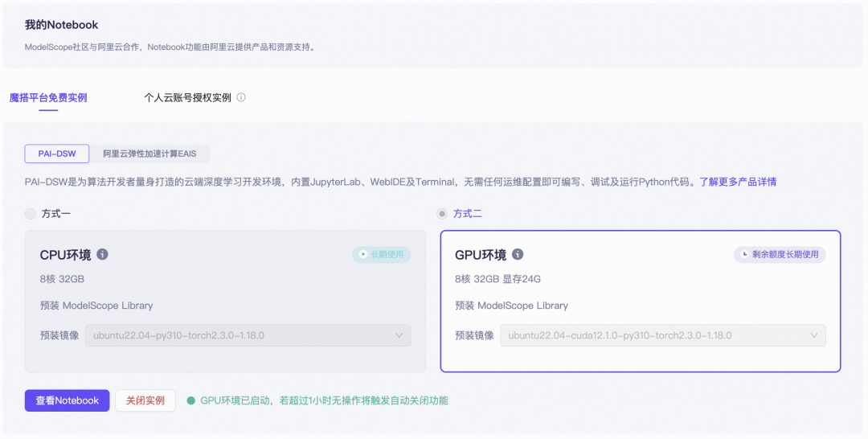The height and width of the screenshot is (439, 868).
Task: Click the 长期使用 badge
Action: point(382,254)
